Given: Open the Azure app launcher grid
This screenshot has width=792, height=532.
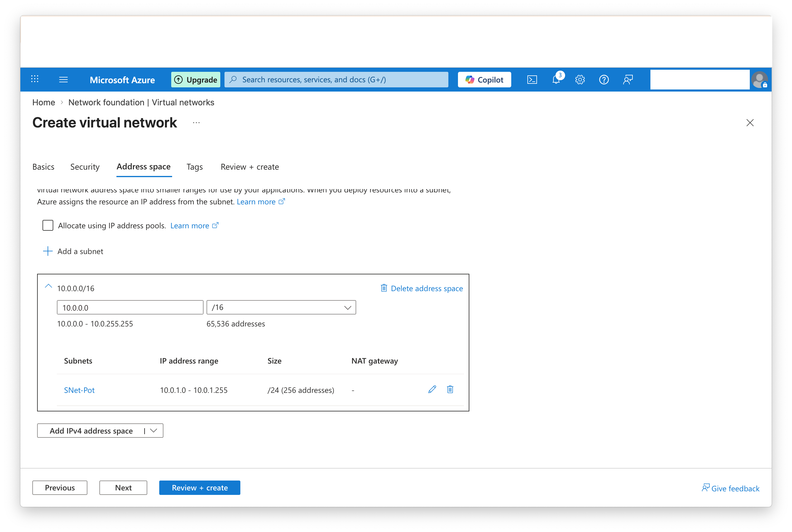Looking at the screenshot, I should (x=35, y=79).
